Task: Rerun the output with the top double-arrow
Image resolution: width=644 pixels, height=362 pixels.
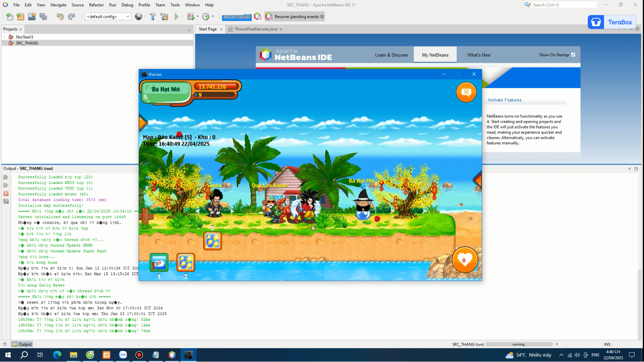Action: [x=6, y=177]
